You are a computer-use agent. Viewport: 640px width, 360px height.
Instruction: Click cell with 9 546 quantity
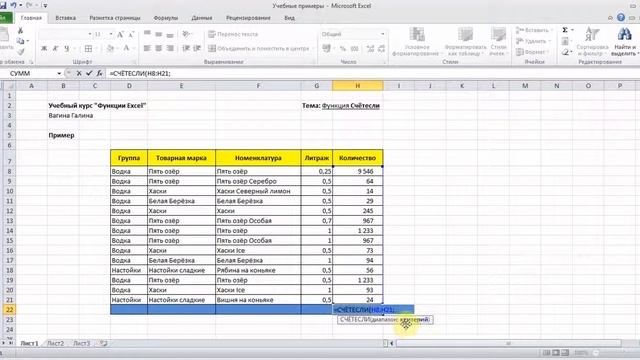[358, 171]
